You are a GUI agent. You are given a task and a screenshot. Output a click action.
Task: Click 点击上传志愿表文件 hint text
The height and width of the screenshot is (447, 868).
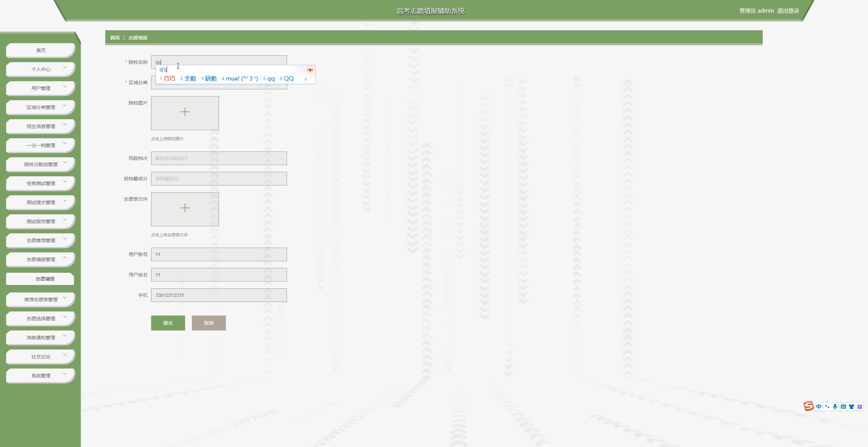coord(169,235)
